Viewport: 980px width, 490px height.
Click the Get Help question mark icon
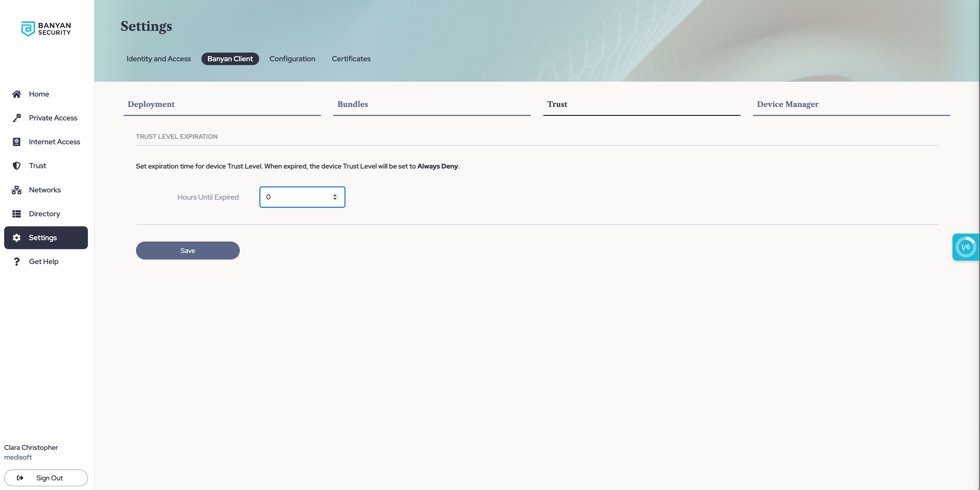(16, 262)
